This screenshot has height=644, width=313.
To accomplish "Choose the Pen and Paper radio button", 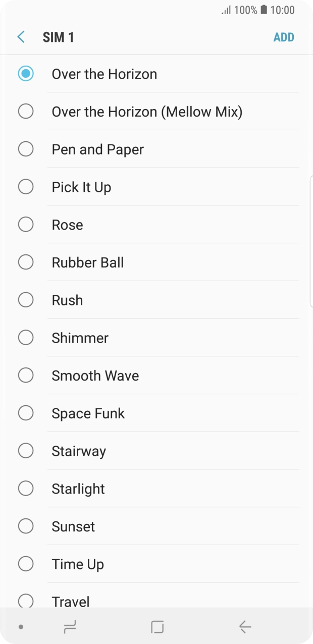I will tap(26, 149).
